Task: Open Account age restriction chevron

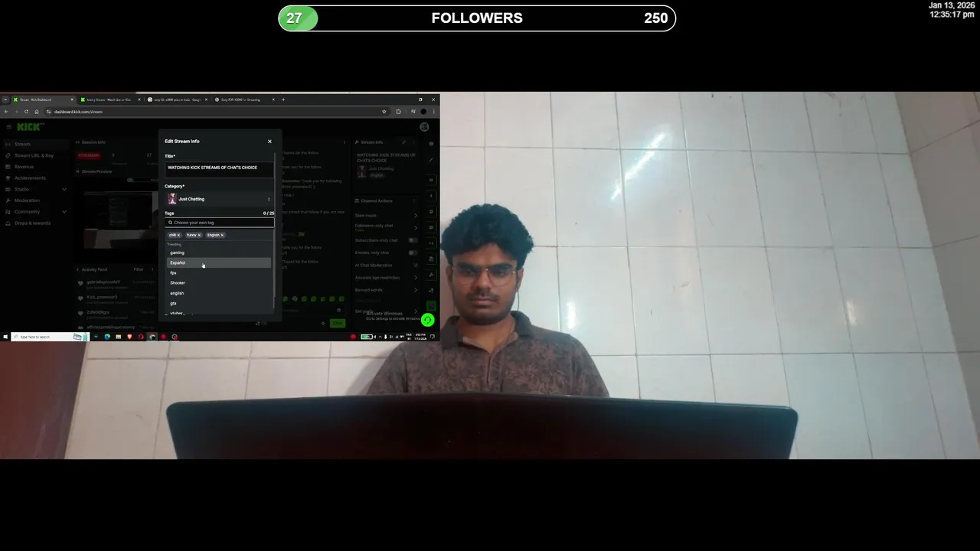Action: tap(416, 278)
